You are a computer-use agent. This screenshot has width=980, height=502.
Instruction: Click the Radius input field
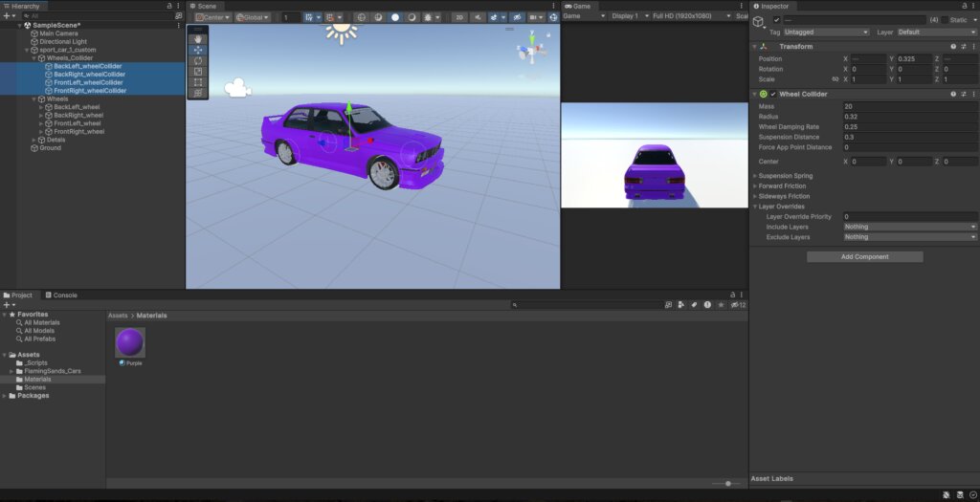point(909,117)
